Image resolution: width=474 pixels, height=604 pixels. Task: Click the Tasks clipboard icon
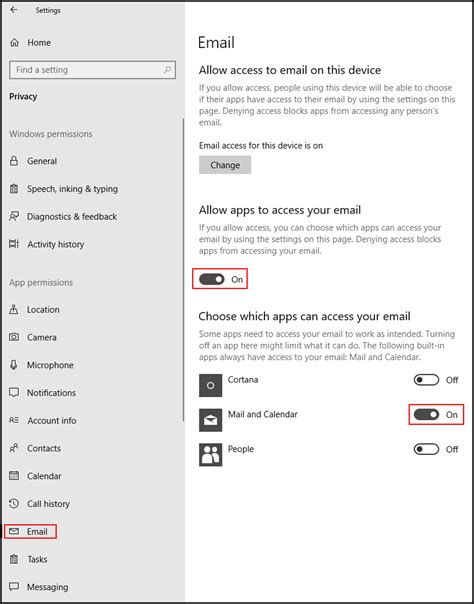[14, 559]
